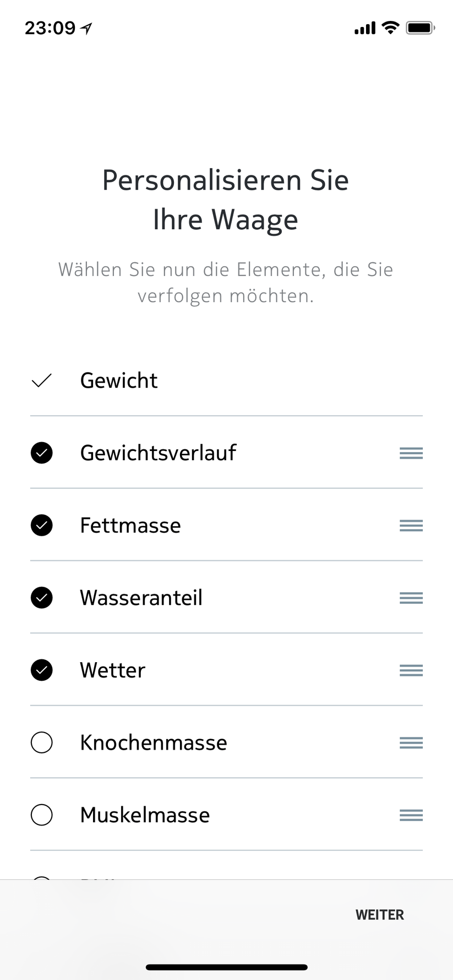Tap the Gewicht list item label
The image size is (453, 980).
(119, 381)
